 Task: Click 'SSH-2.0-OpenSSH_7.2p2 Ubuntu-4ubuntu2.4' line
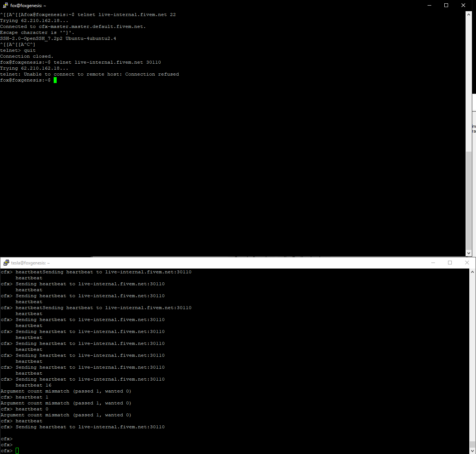pyautogui.click(x=58, y=38)
